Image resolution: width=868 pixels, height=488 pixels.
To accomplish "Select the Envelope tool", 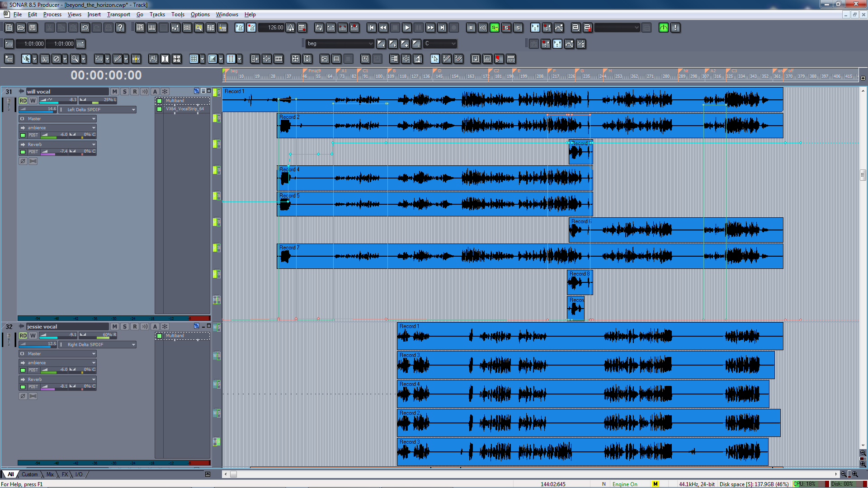I will pyautogui.click(x=99, y=59).
